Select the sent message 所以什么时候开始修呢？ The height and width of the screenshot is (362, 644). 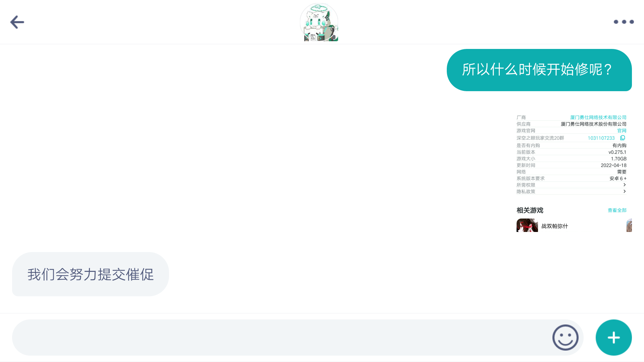[x=539, y=70]
